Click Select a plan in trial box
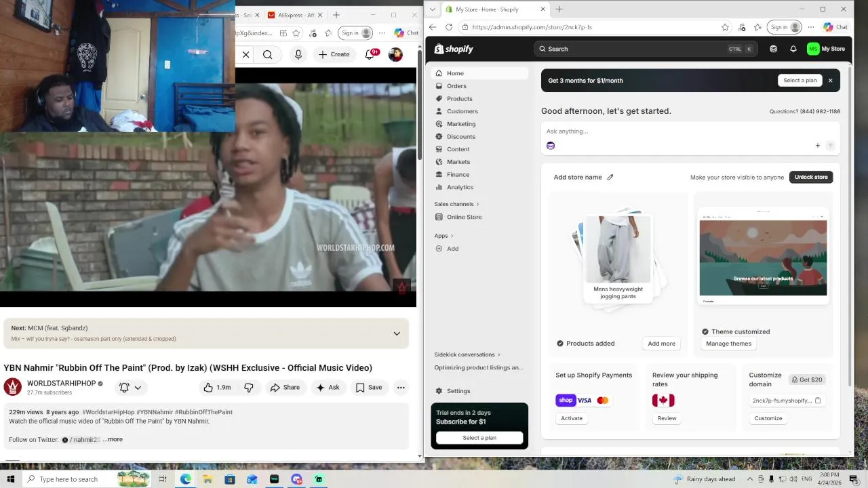The width and height of the screenshot is (868, 488). coord(479,438)
